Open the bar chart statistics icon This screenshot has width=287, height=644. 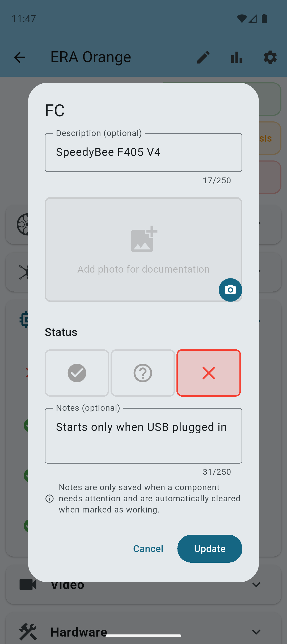click(237, 57)
